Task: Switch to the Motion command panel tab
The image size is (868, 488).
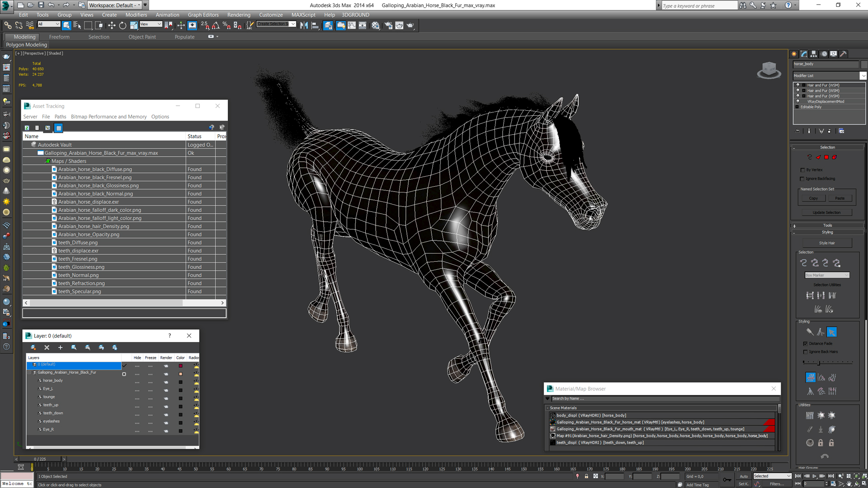Action: point(824,54)
